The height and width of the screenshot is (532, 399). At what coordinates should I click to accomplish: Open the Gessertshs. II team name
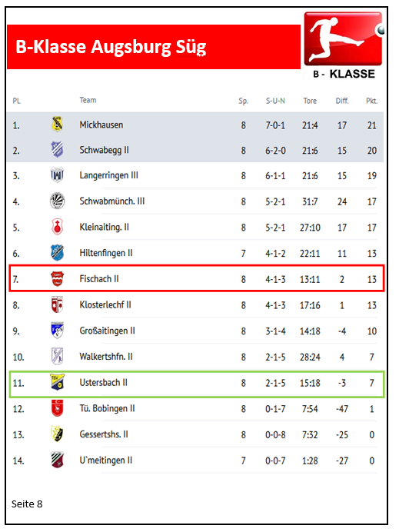[x=104, y=434]
